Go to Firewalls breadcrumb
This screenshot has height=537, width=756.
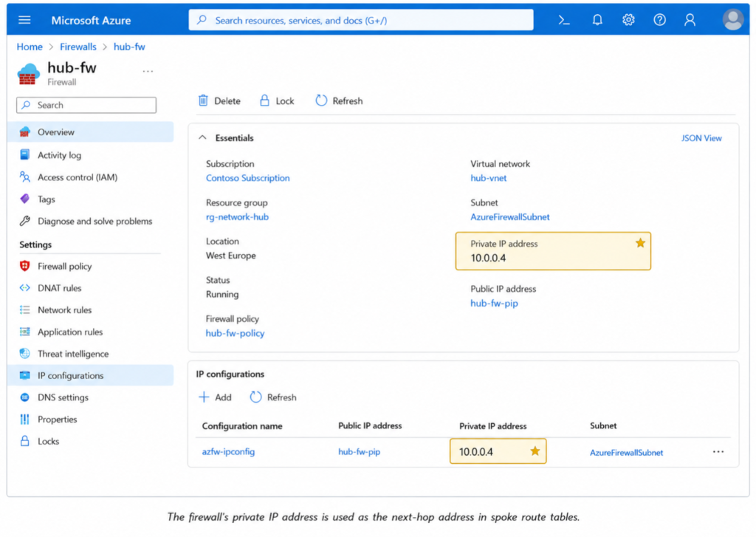click(x=78, y=47)
